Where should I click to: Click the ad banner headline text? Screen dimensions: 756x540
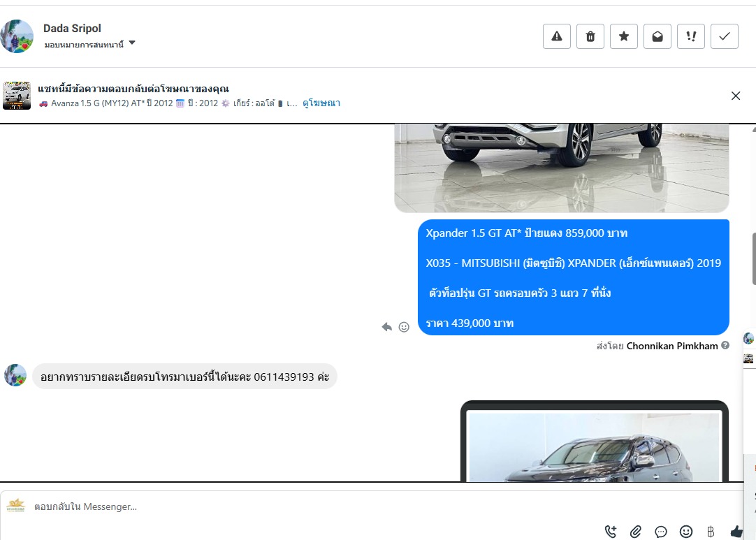click(133, 89)
